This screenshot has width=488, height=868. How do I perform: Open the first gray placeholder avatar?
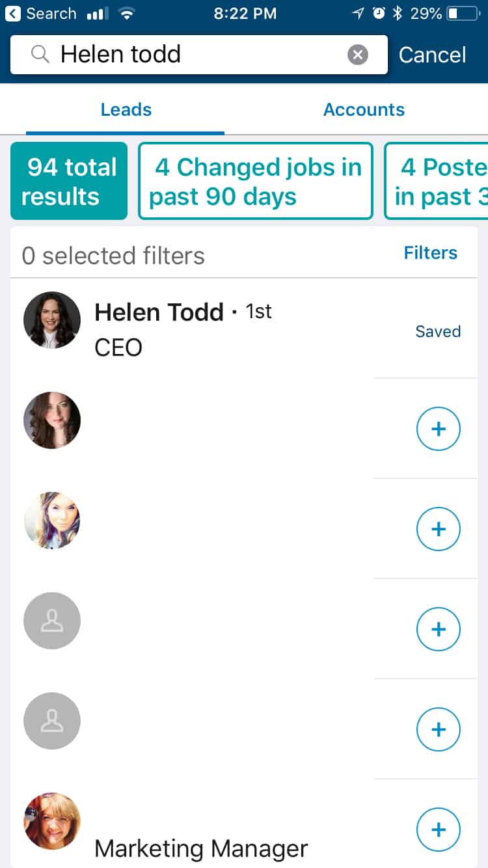point(52,621)
